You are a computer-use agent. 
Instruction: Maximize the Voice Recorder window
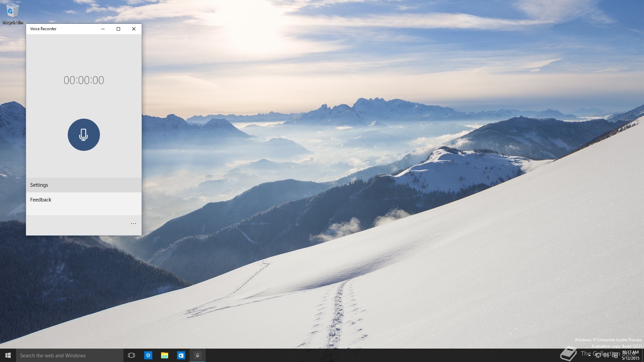[118, 29]
